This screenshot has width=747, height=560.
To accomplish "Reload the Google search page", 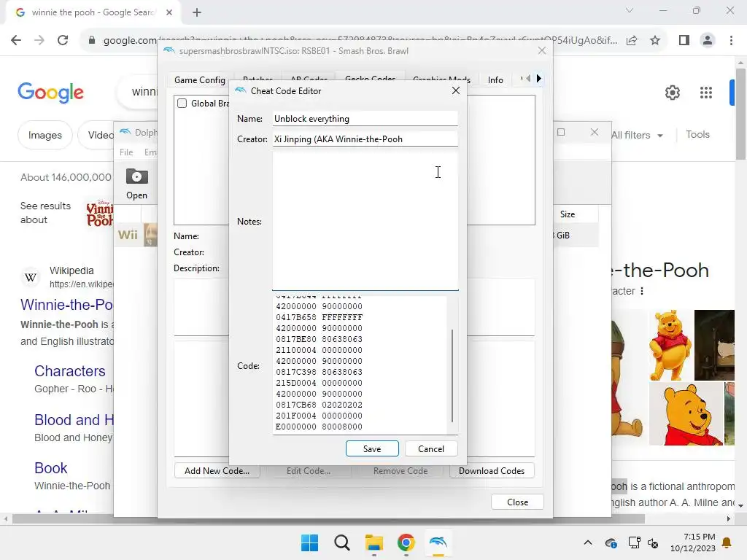I will click(x=63, y=40).
